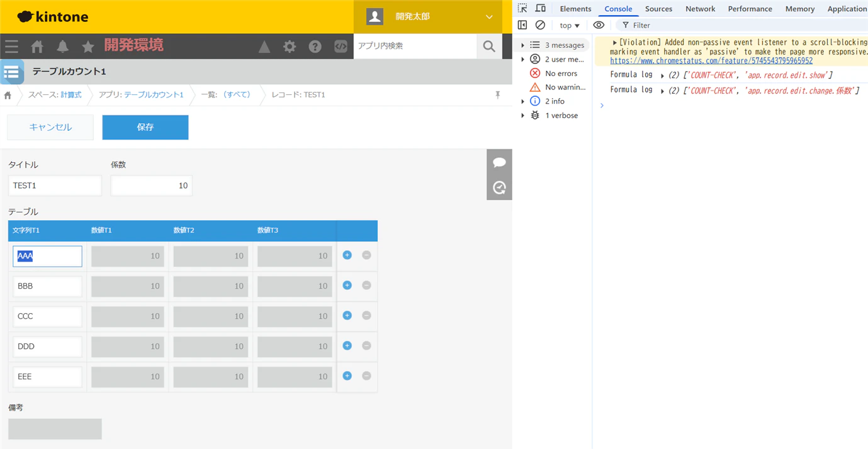Create a live expression eye icon
Screen dimensions: 868x449
(599, 25)
